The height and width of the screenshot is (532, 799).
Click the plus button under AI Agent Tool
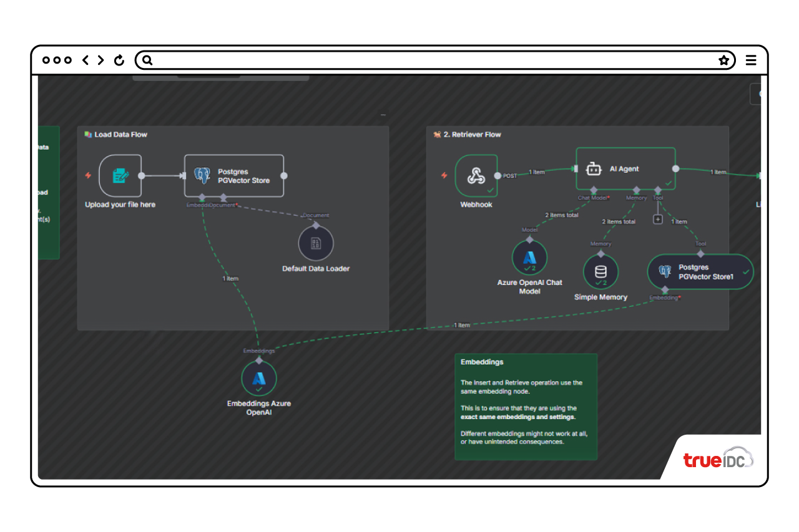[657, 219]
